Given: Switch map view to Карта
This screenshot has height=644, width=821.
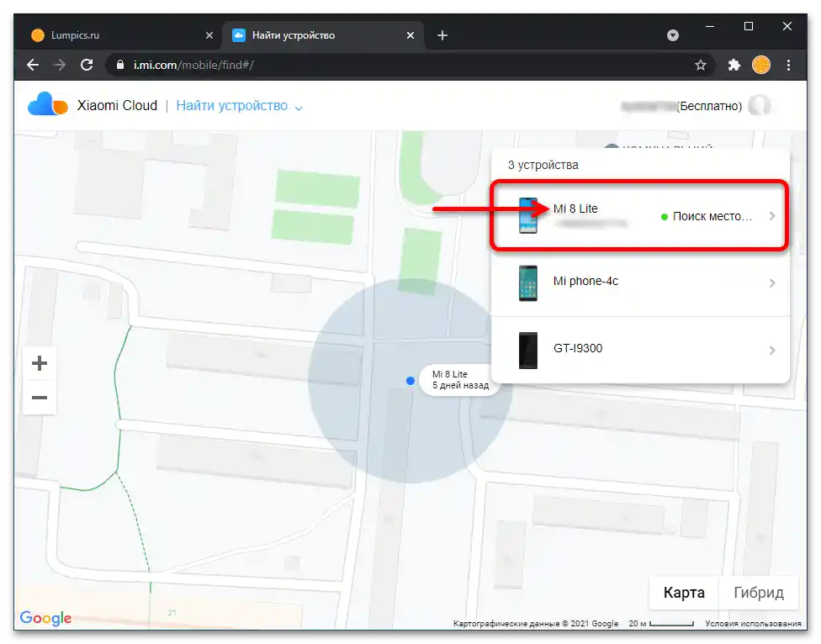Looking at the screenshot, I should coord(684,592).
